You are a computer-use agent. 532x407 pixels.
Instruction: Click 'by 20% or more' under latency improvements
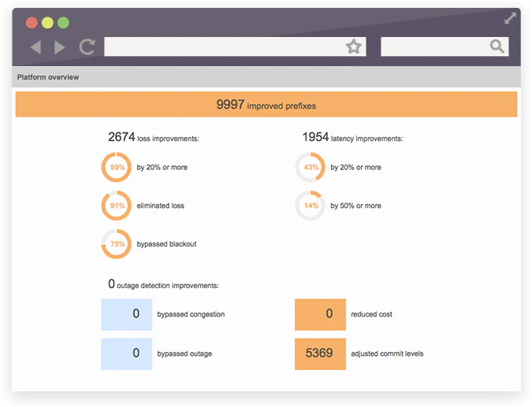(356, 168)
